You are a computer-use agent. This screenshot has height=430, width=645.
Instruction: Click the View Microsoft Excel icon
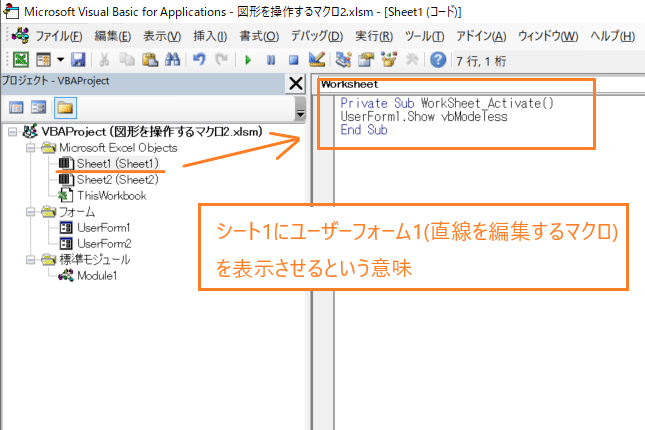(21, 60)
